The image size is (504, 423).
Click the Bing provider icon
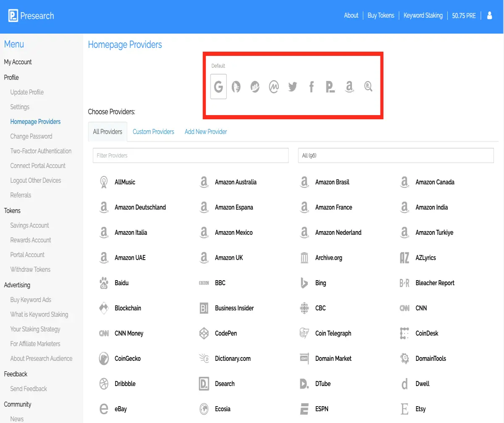click(x=304, y=283)
